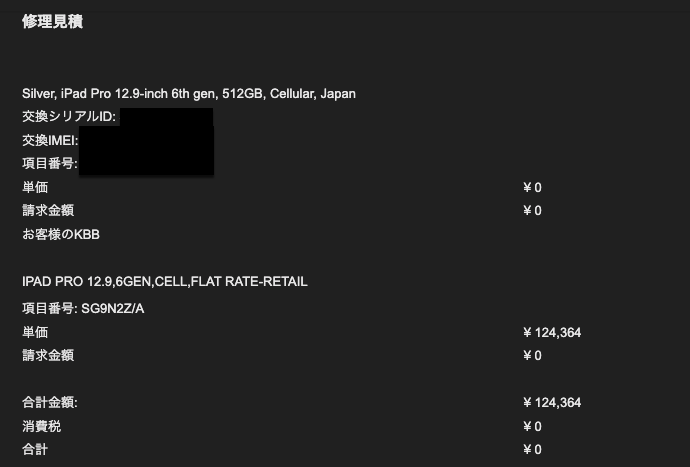The width and height of the screenshot is (690, 467).
Task: Click the 単価 label above お客様のKBB
Action: 35,187
